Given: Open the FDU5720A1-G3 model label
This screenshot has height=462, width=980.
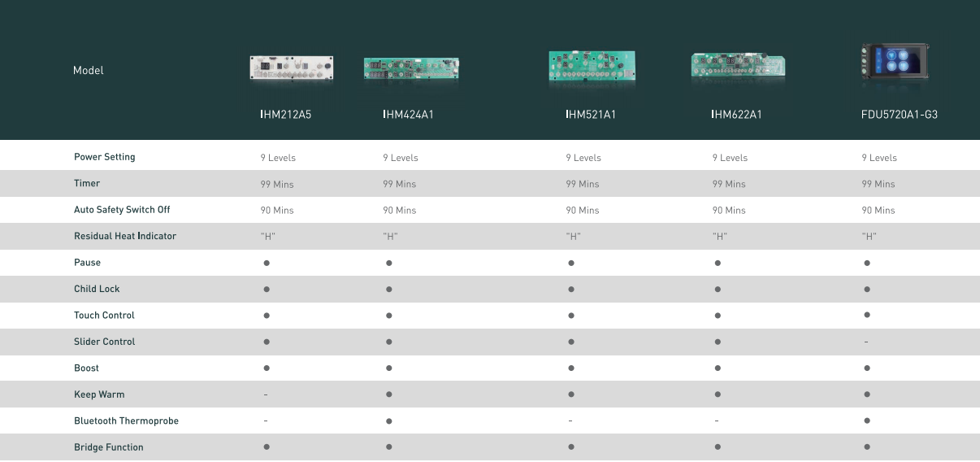Looking at the screenshot, I should coord(900,115).
